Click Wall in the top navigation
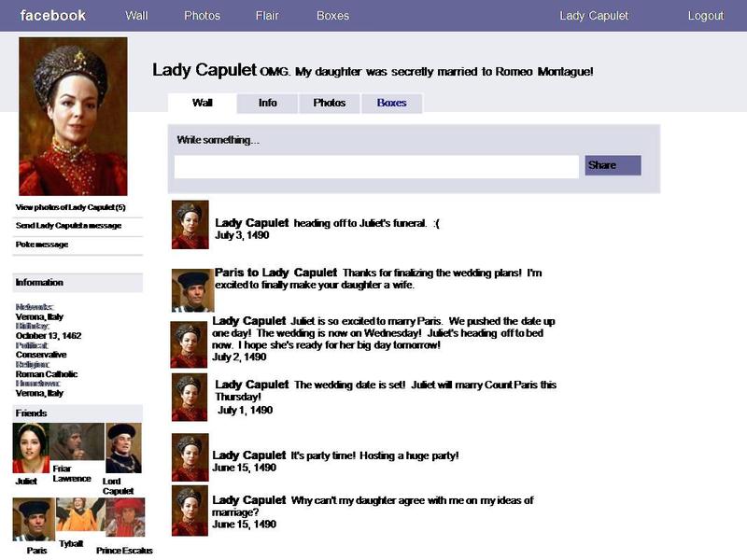Viewport: 747px width, 560px height. coord(136,16)
